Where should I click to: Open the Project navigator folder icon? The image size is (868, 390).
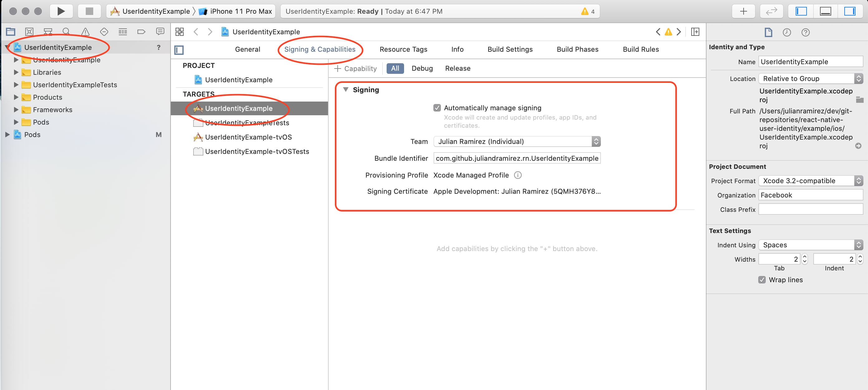point(11,32)
